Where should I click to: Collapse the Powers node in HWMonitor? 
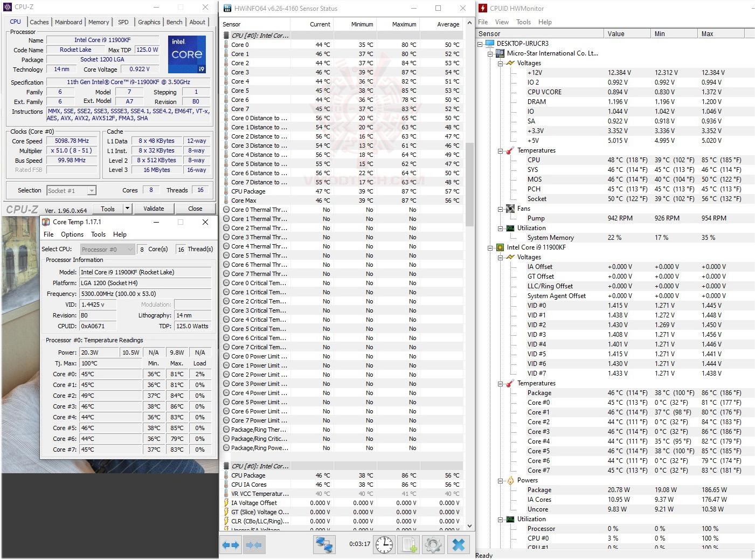[501, 480]
